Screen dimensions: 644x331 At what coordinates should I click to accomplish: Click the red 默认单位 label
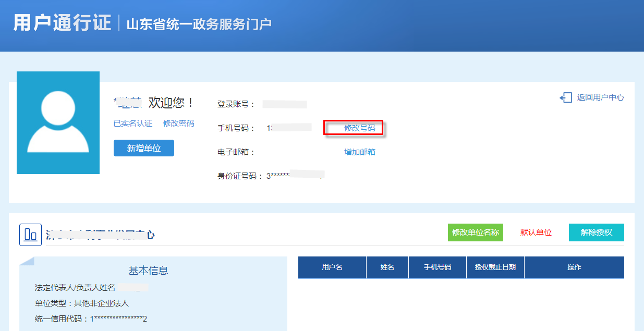pos(536,232)
